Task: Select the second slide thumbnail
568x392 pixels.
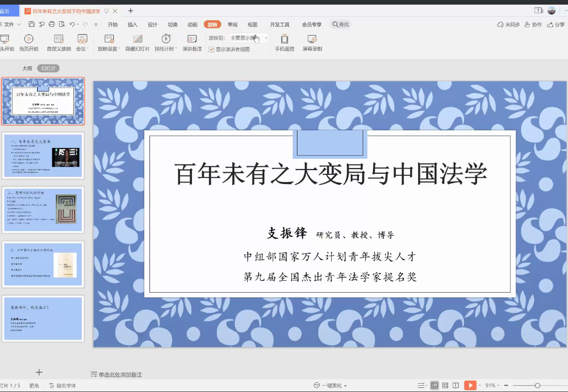Action: [x=43, y=156]
